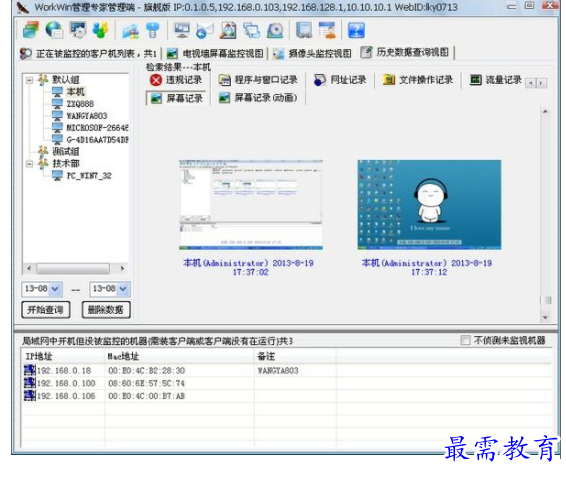Select 测试组 group in tree
Viewport: 566px width, 480px height.
(66, 152)
